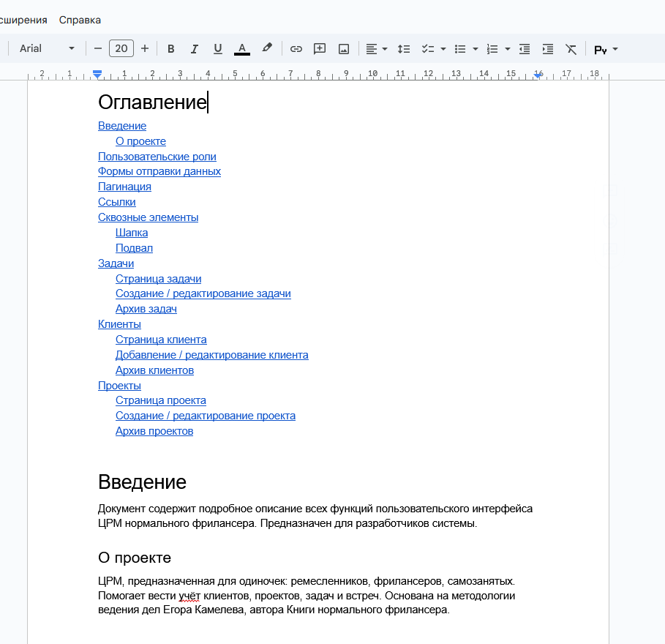
Task: Apply italic formatting
Action: [x=194, y=48]
